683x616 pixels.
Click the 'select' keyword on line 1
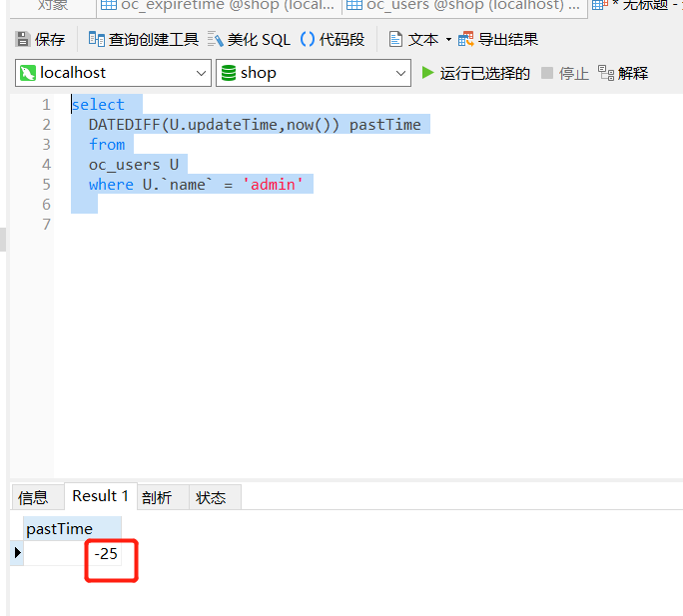(x=98, y=105)
